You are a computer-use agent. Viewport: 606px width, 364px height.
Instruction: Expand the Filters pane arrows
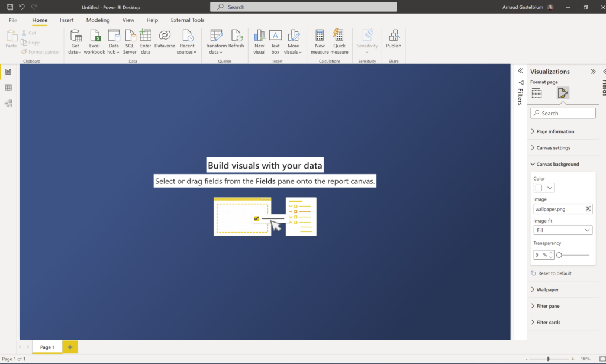pos(521,70)
